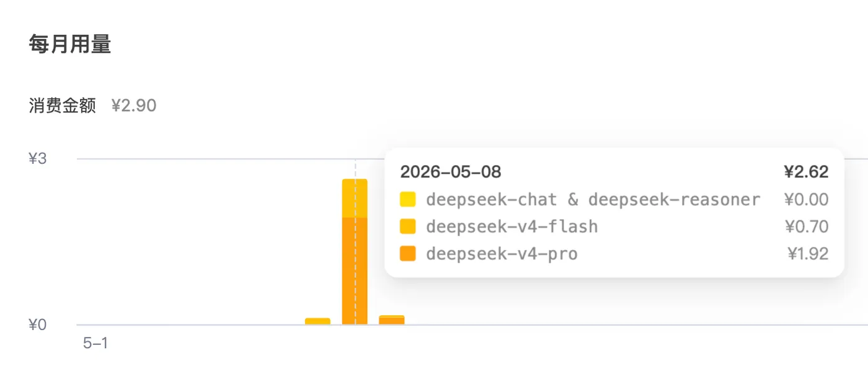Click the ¥1.92 pro cost value

click(808, 254)
